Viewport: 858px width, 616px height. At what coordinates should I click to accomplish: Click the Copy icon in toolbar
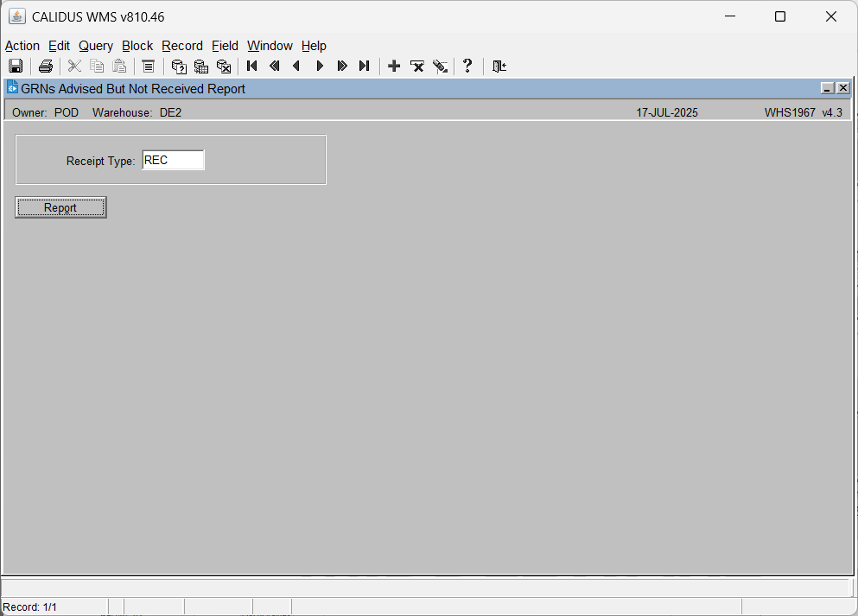(97, 67)
